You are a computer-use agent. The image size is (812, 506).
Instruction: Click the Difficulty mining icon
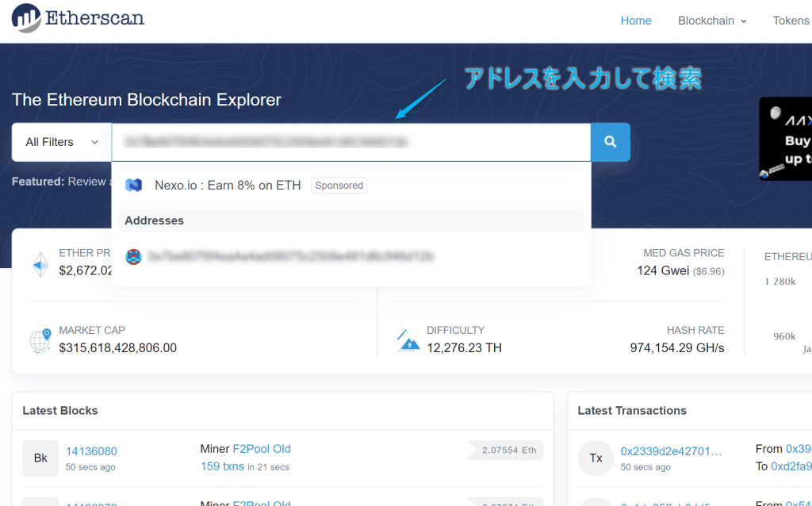(408, 339)
